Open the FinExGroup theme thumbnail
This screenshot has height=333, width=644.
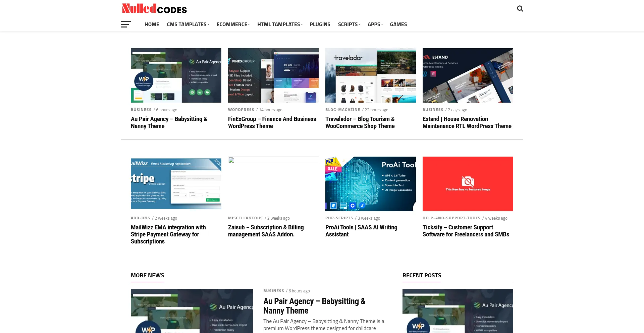point(273,75)
